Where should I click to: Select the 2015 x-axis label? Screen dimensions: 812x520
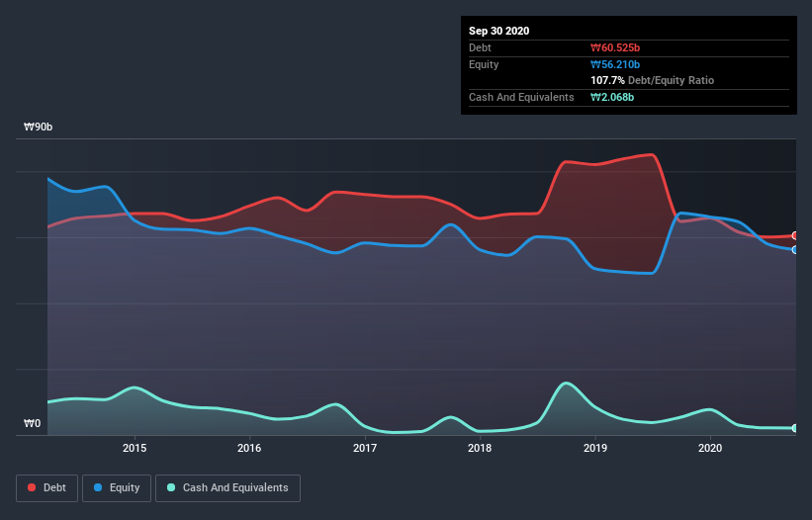(x=135, y=448)
